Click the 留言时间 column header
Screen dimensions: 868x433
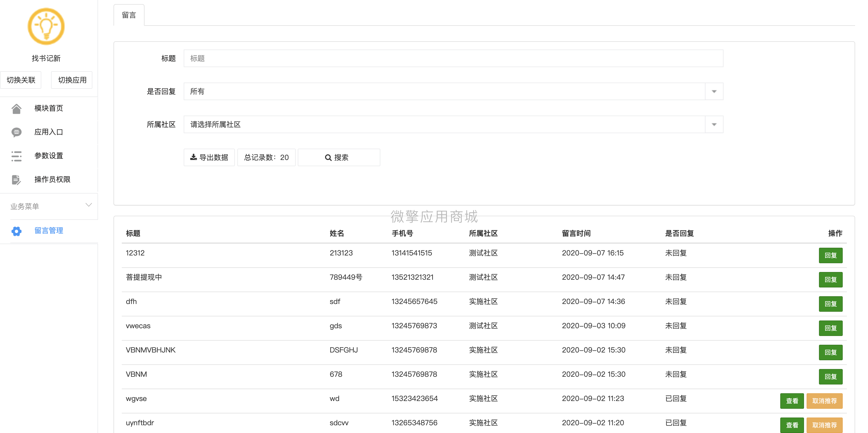[576, 233]
